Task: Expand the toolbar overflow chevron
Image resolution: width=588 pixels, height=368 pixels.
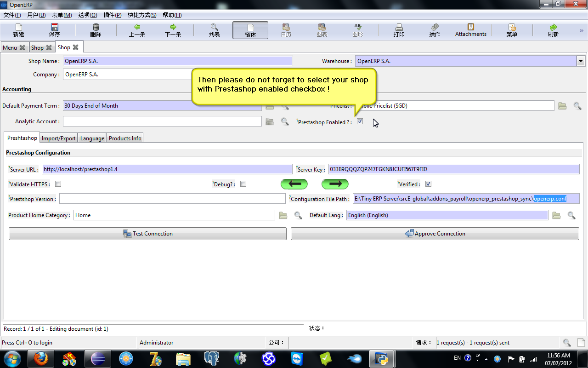Action: (x=581, y=31)
